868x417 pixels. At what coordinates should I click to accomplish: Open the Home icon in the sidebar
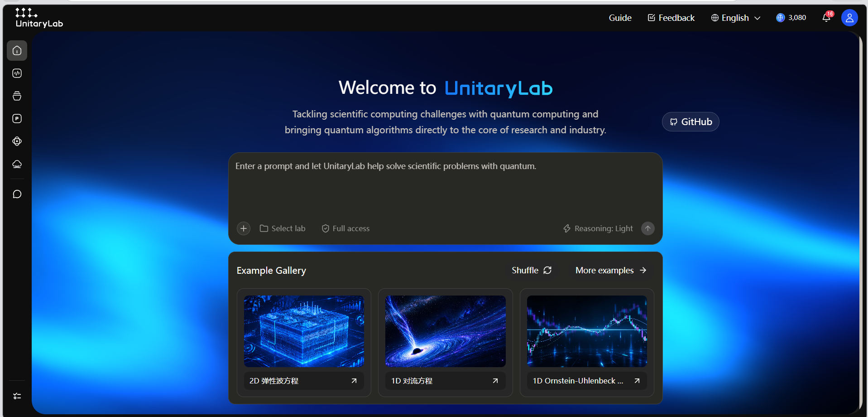[17, 50]
